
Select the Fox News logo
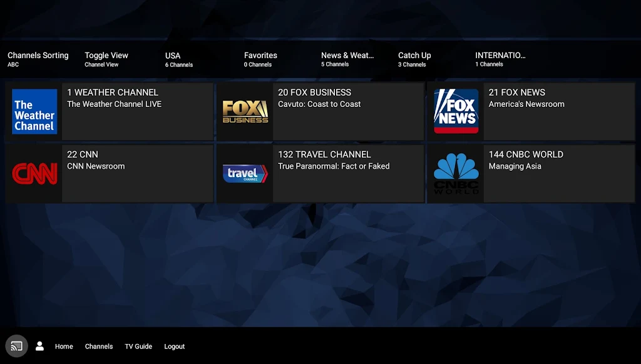[x=456, y=111]
